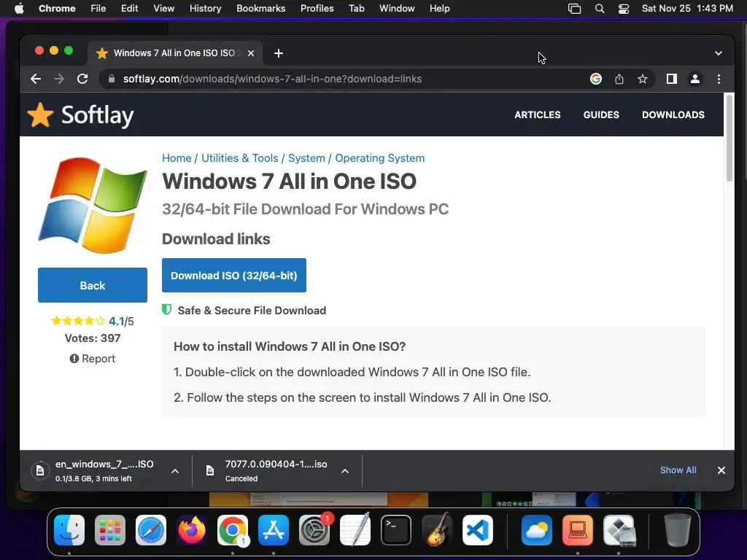Open Terminal from the Dock
The height and width of the screenshot is (560, 747).
[x=396, y=530]
